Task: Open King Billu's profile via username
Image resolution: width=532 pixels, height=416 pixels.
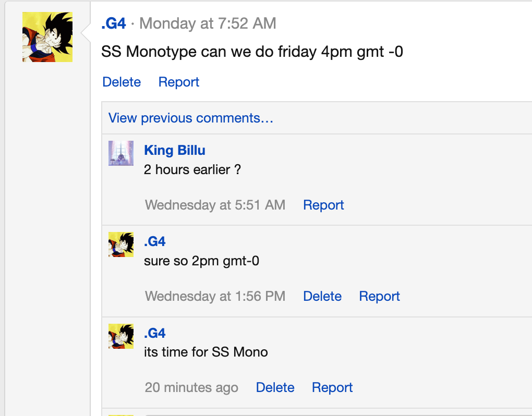Action: click(x=175, y=150)
